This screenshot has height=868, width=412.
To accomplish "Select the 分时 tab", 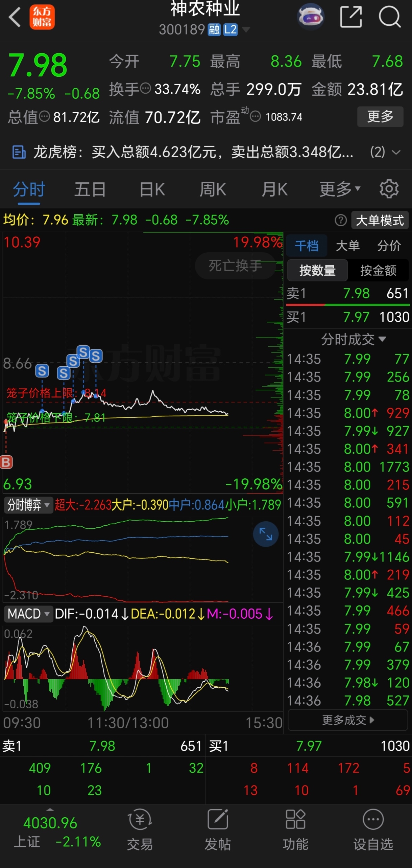I will [29, 189].
